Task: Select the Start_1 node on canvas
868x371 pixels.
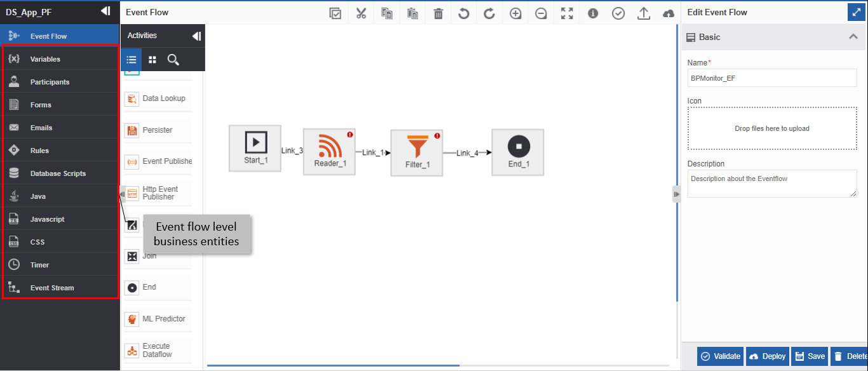Action: (x=255, y=148)
